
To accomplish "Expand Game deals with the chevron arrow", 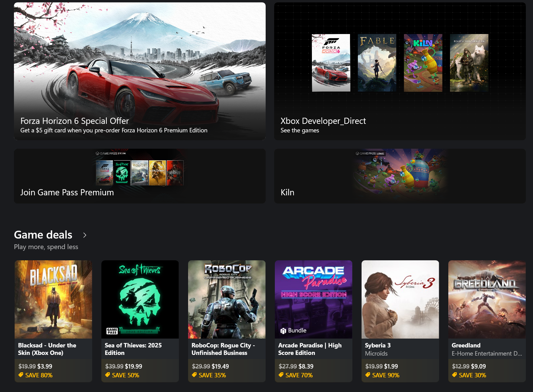I will click(85, 235).
